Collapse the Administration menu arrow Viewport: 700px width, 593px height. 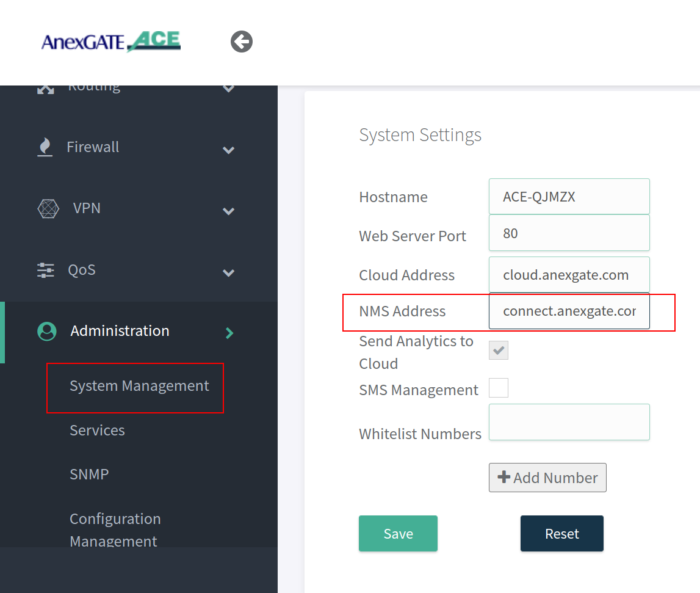click(x=229, y=333)
